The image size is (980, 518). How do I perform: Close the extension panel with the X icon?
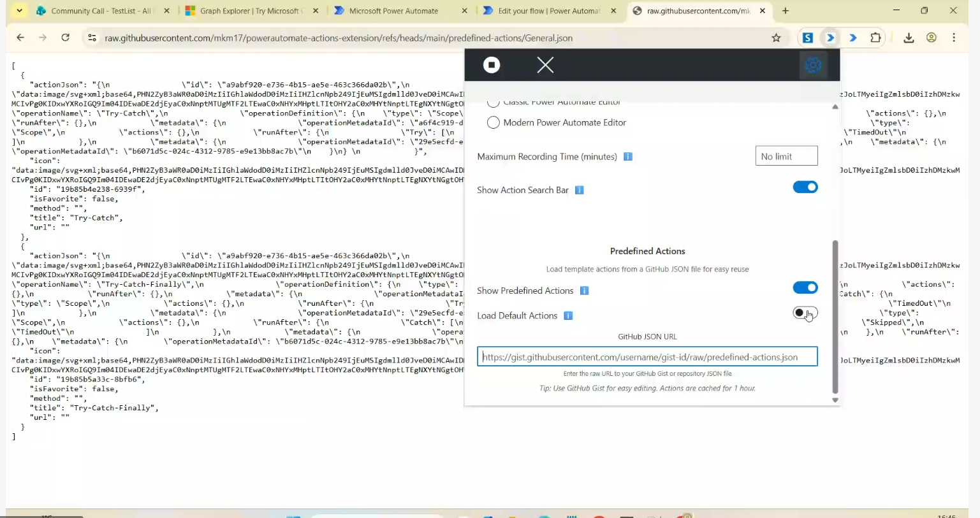545,65
